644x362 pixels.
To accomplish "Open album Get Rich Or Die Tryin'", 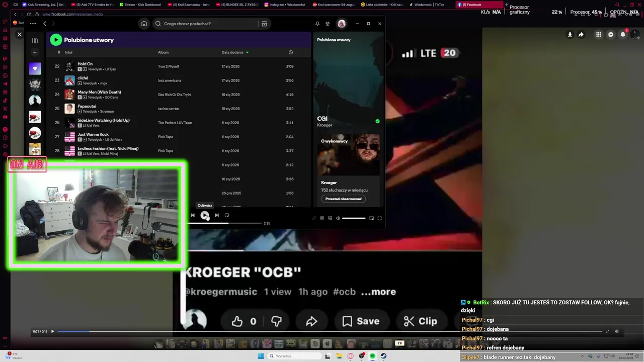I will tap(175, 95).
